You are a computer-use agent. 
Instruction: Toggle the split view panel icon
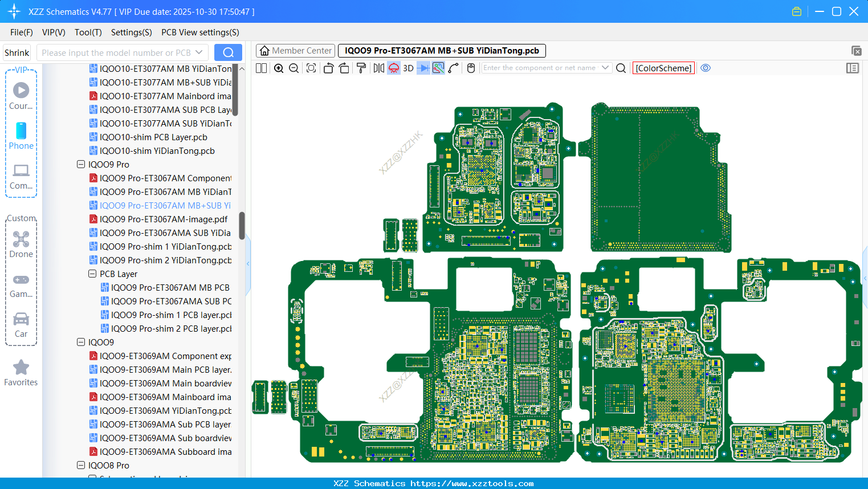[x=262, y=68]
